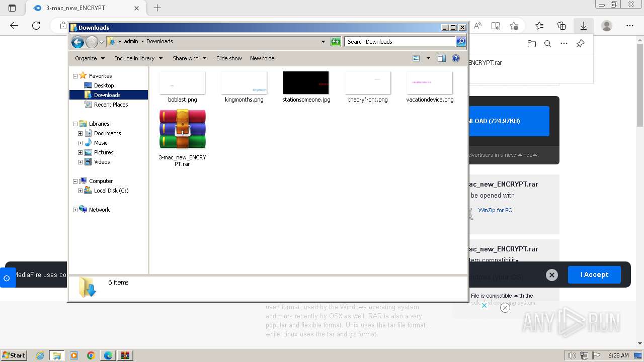Select Recent Places under Favorites
The width and height of the screenshot is (644, 362).
point(111,105)
